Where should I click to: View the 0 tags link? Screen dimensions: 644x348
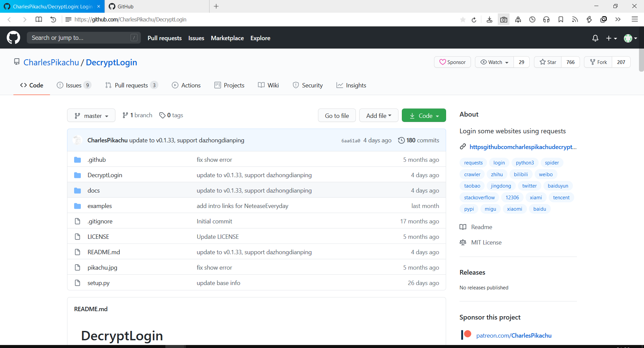click(x=171, y=115)
